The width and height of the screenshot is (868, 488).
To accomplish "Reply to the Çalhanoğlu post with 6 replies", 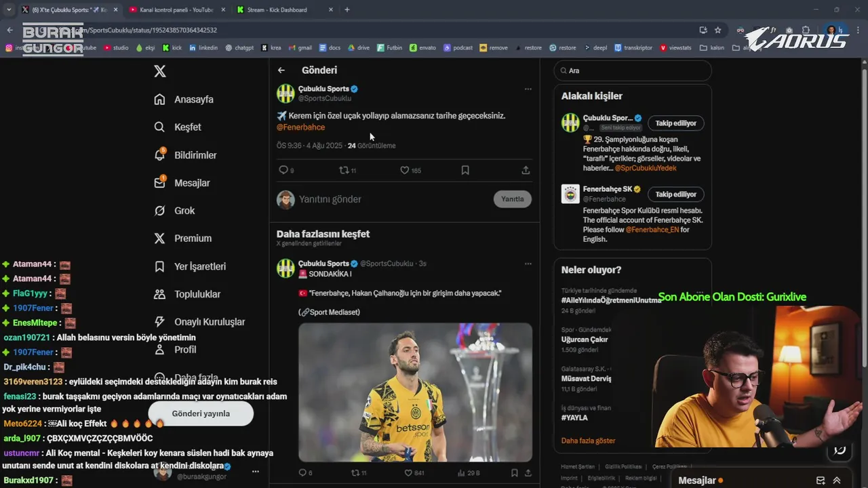I will (x=305, y=473).
